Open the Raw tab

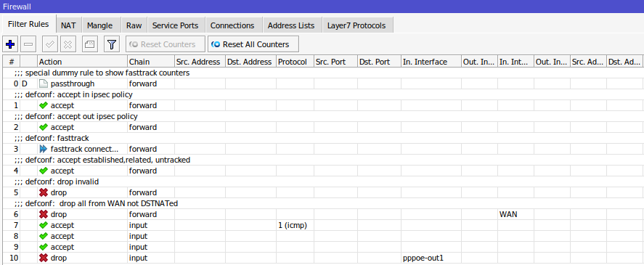[134, 25]
